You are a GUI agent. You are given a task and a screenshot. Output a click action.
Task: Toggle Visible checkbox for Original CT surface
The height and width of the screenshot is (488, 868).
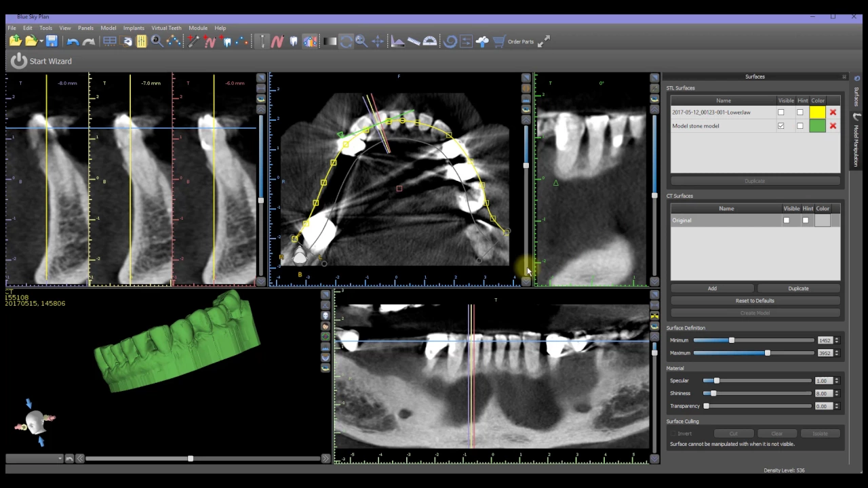point(787,220)
